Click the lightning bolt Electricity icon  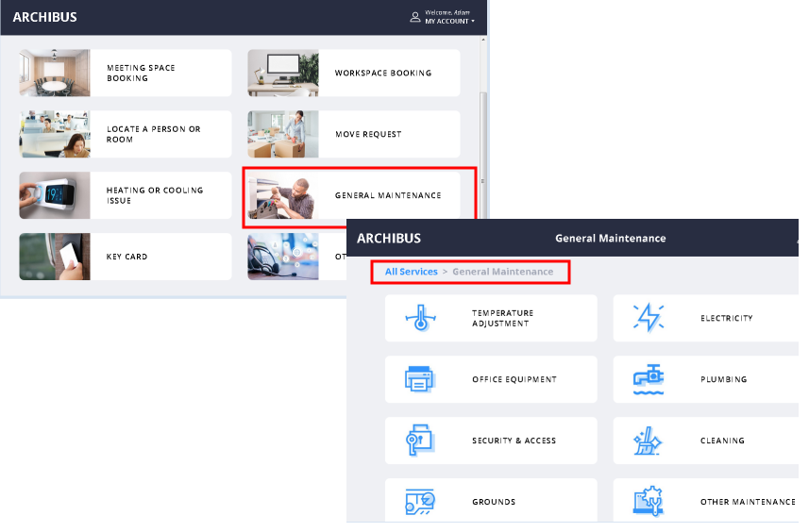649,318
